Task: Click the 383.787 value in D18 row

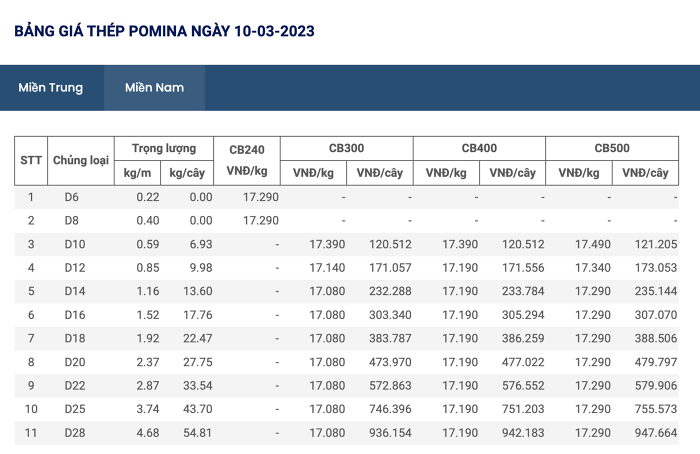Action: 390,338
